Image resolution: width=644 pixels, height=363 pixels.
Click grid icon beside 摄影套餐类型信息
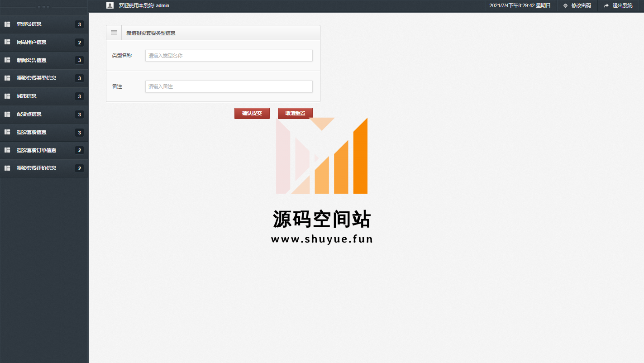(7, 78)
